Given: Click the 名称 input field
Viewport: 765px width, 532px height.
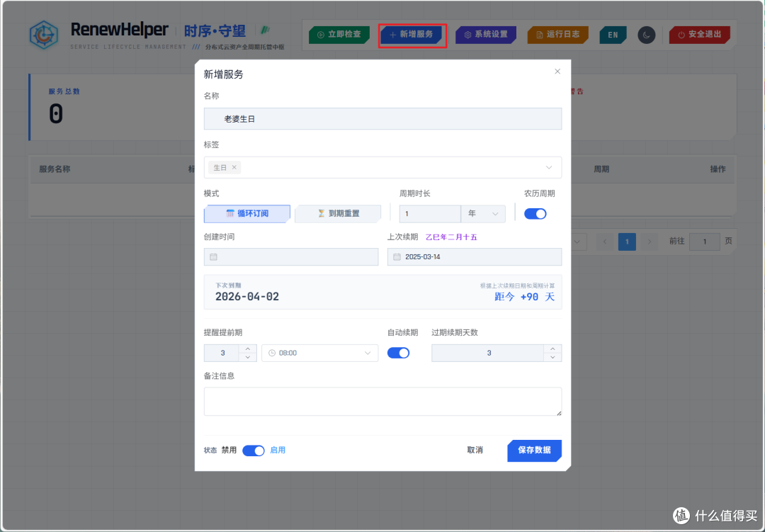Looking at the screenshot, I should 382,118.
